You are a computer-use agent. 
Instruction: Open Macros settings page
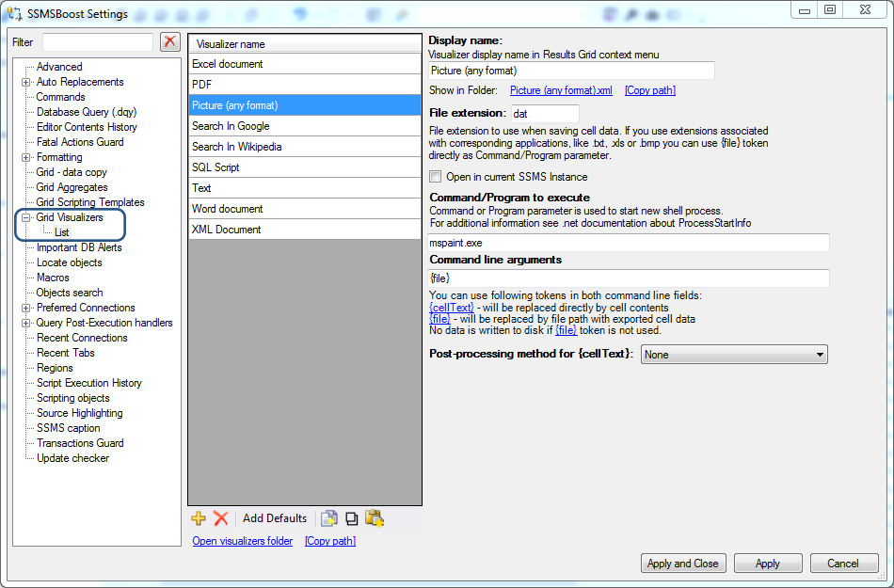(53, 278)
